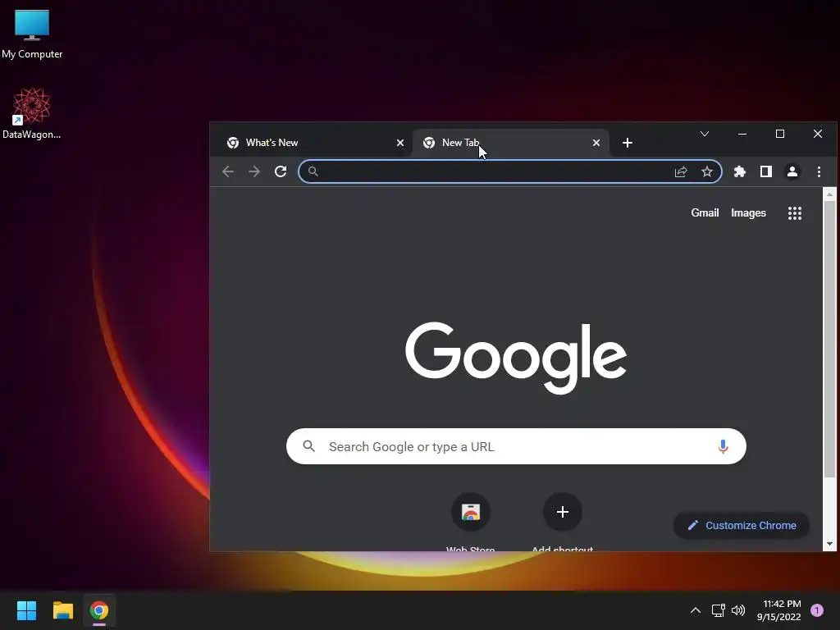
Task: Toggle the Chrome side panel icon
Action: tap(766, 171)
